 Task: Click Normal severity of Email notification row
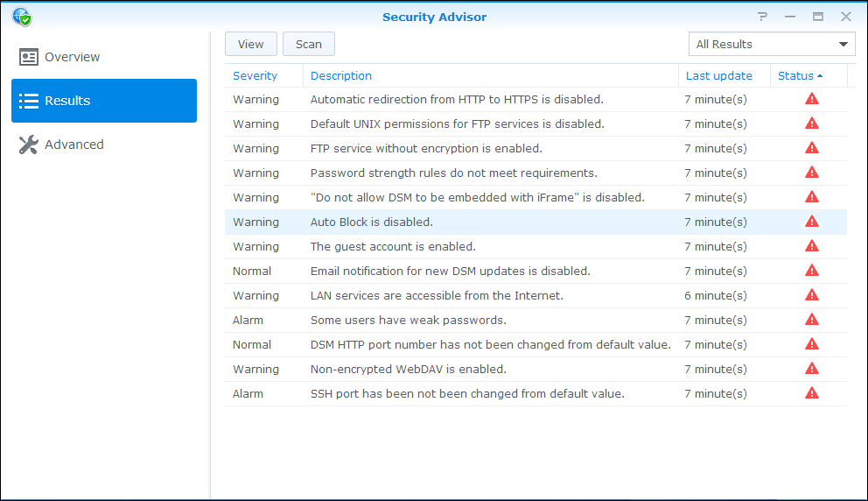252,271
